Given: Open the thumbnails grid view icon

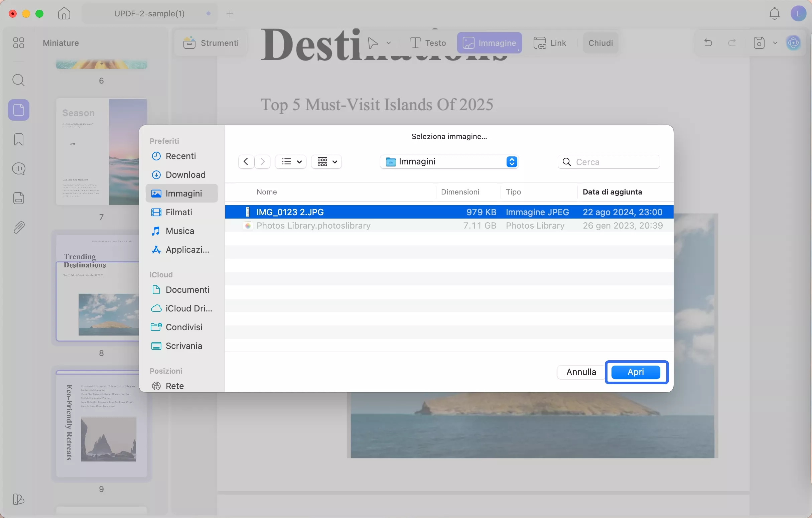Looking at the screenshot, I should [19, 43].
